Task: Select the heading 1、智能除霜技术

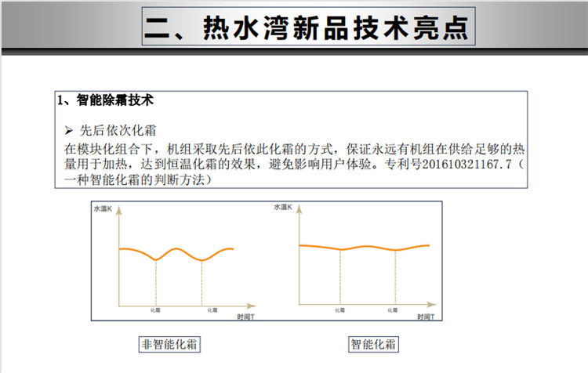Action: (x=105, y=100)
